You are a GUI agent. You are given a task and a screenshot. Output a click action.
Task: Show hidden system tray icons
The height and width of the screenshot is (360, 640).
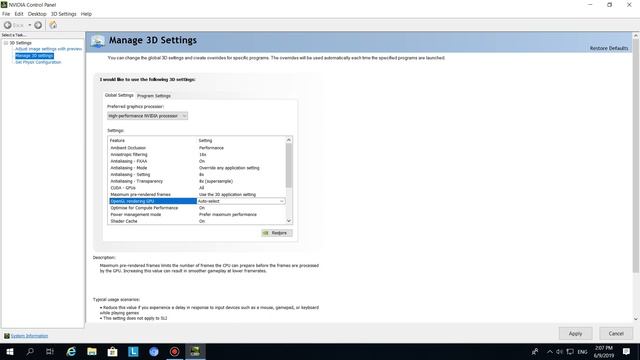coord(550,351)
